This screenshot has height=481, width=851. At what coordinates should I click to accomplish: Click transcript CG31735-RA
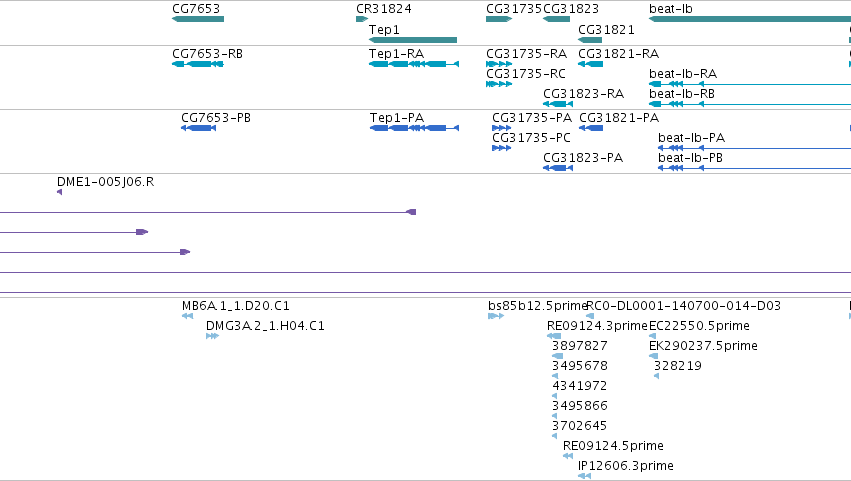[499, 64]
